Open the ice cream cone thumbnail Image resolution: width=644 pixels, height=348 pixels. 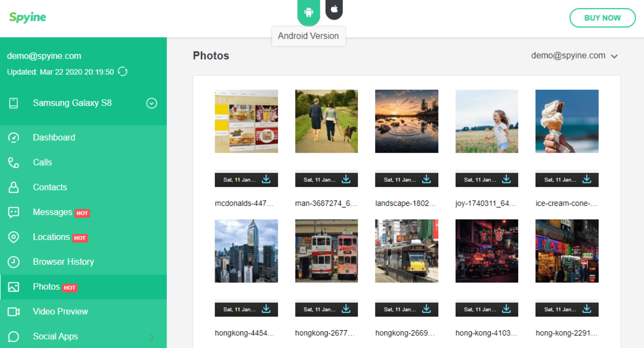[x=567, y=121]
